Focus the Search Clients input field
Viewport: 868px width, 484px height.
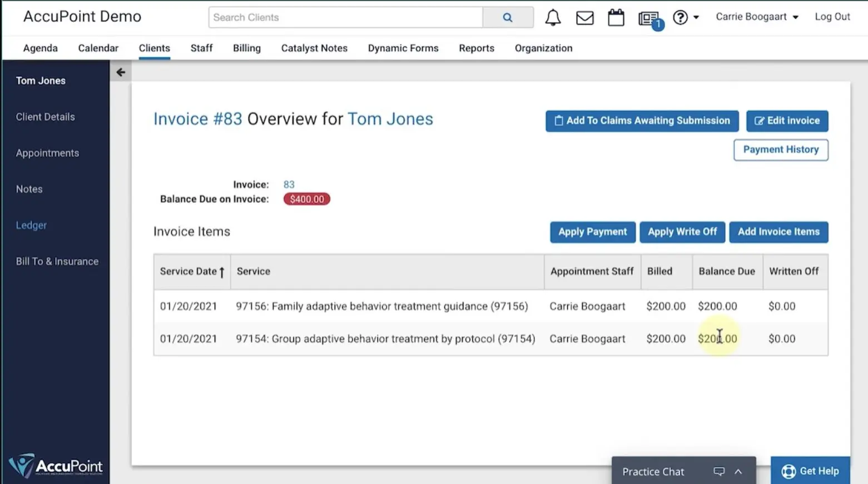point(345,18)
